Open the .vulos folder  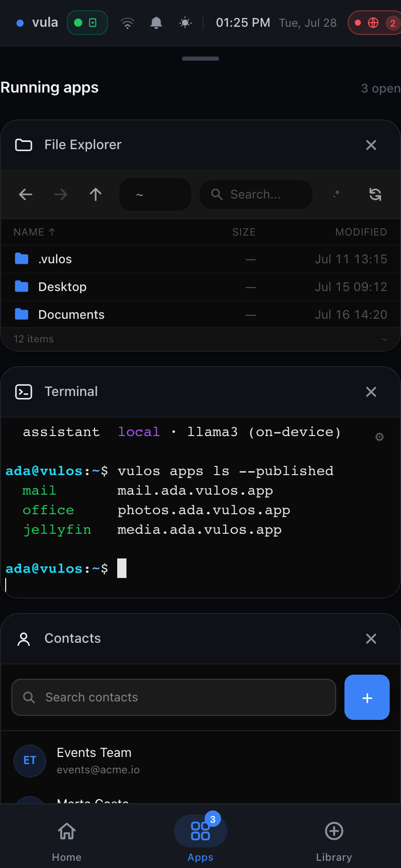coord(200,259)
